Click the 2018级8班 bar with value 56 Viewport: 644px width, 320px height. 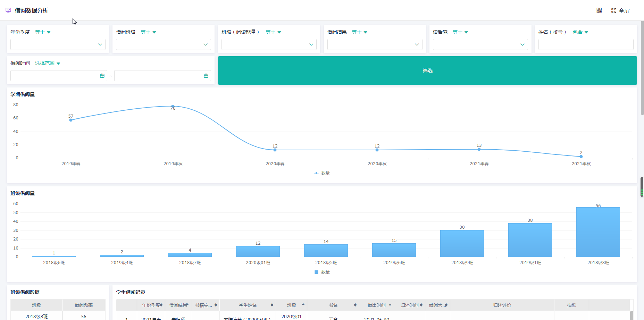tap(598, 232)
